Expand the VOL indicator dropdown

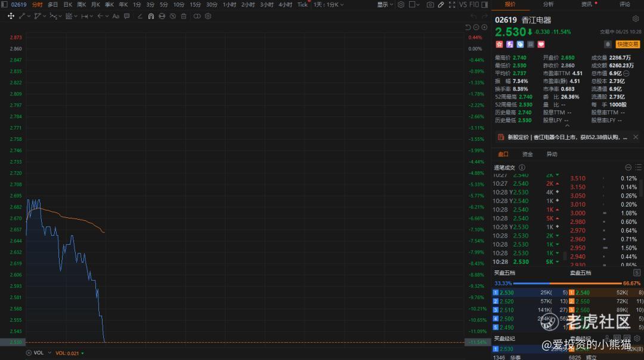[x=49, y=353]
